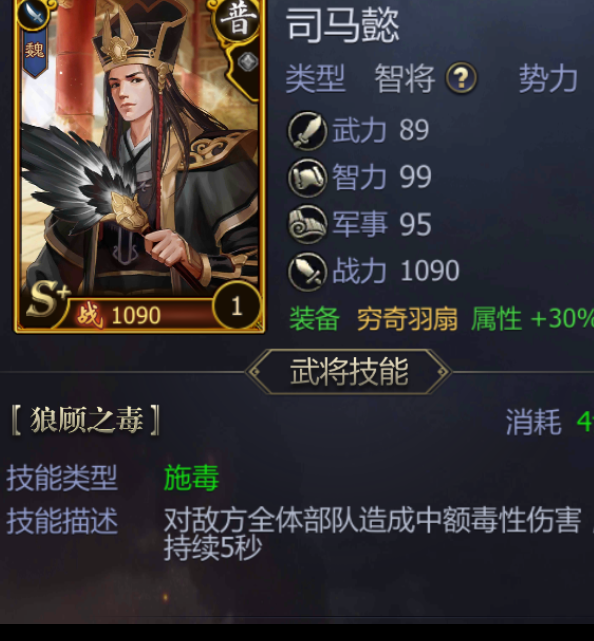
Task: Click the 狼顾之毒 skill title
Action: 86,420
